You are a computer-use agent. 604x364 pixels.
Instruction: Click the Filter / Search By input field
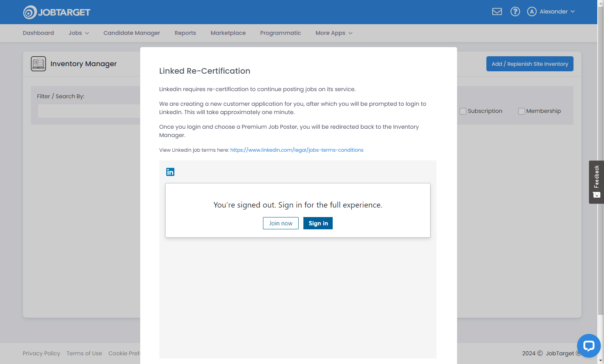pos(89,111)
